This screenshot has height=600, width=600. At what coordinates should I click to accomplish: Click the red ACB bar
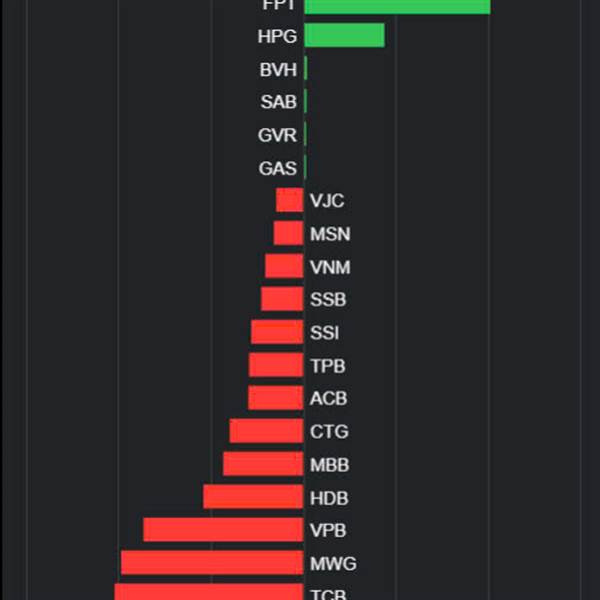(276, 398)
